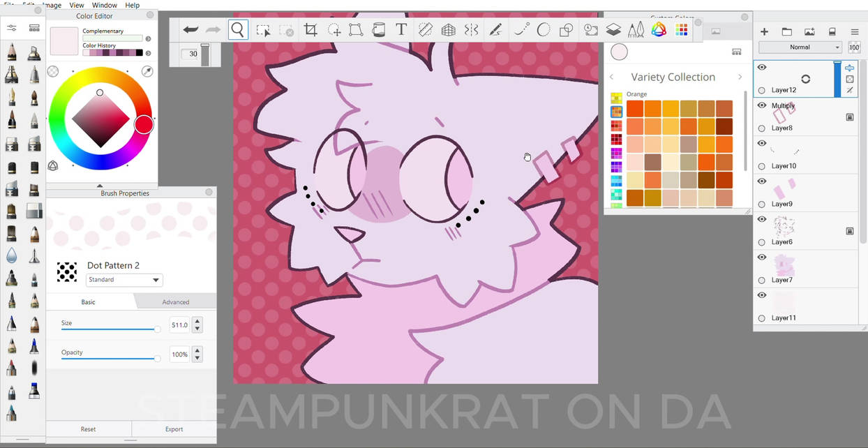Open the Normal blend mode dropdown

800,47
